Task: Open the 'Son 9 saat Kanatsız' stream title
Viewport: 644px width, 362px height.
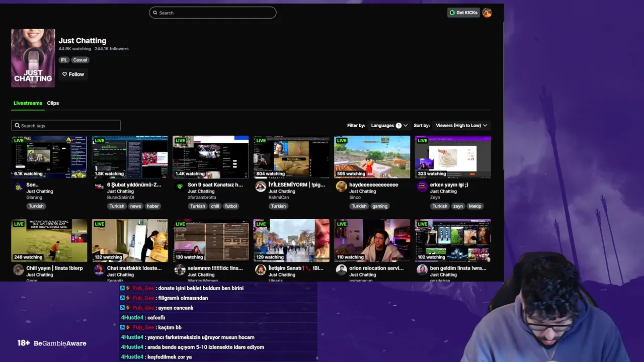Action: [x=215, y=185]
